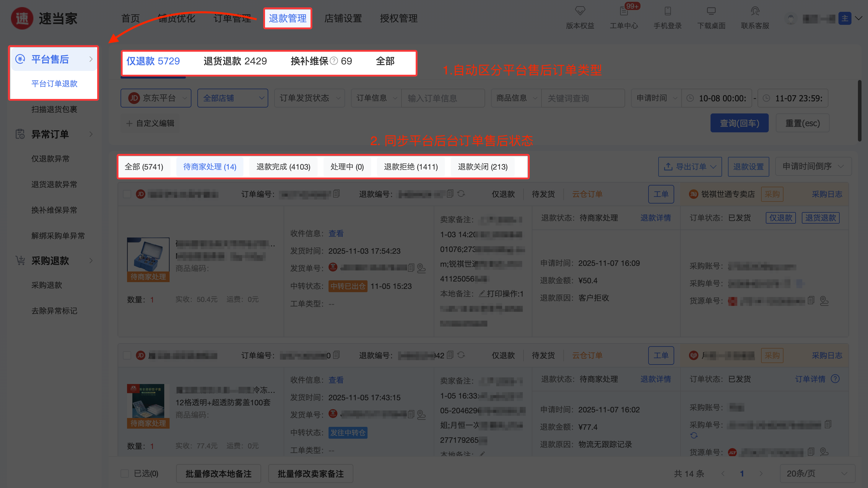Refresh the first order's refund status icon
The image size is (868, 488).
[x=461, y=194]
